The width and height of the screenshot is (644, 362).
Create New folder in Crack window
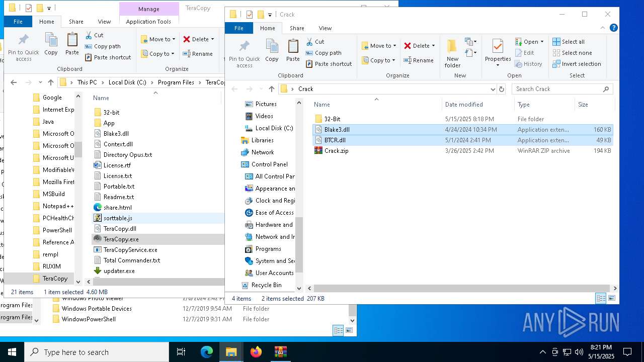point(452,54)
